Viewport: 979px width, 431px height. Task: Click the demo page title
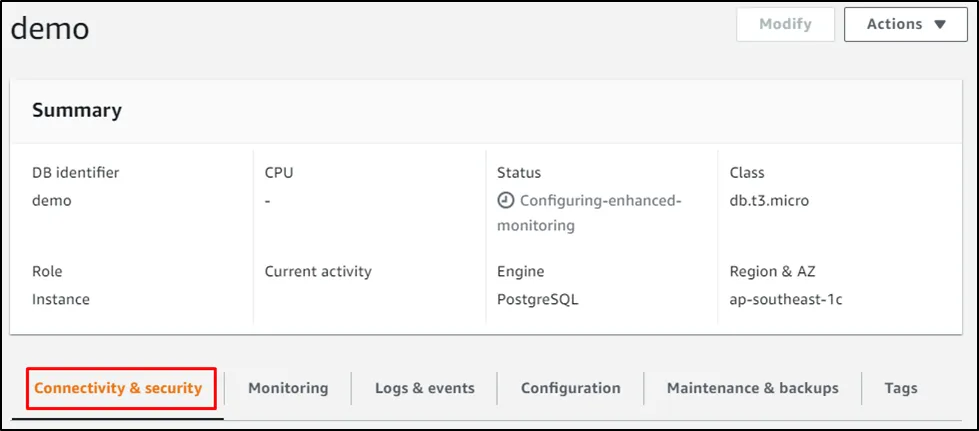[50, 28]
